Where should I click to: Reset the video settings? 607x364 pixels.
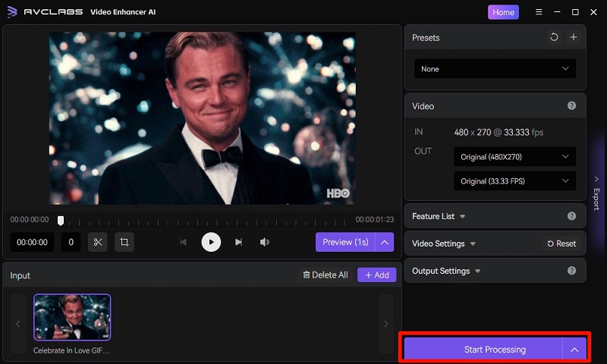[561, 243]
